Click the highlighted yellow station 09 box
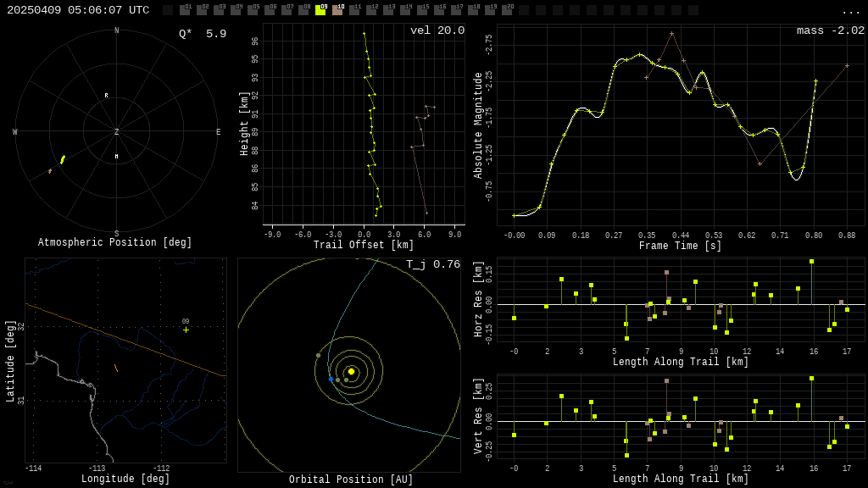This screenshot has height=488, width=868. point(320,10)
